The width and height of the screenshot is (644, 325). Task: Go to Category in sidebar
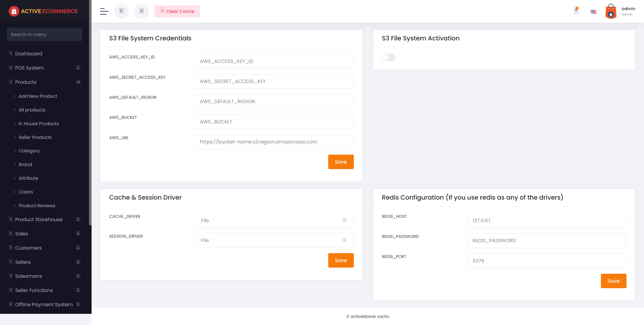click(29, 151)
